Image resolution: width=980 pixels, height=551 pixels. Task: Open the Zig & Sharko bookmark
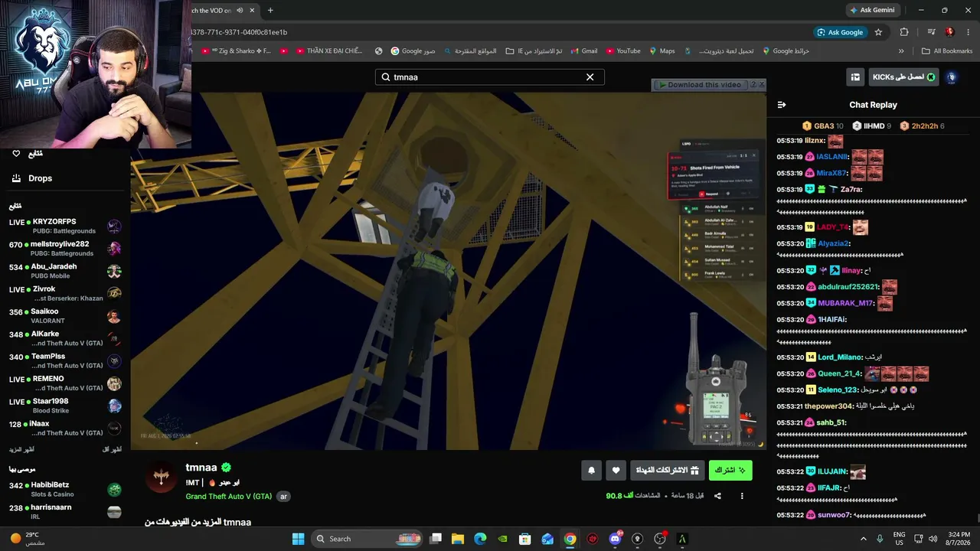pos(236,51)
